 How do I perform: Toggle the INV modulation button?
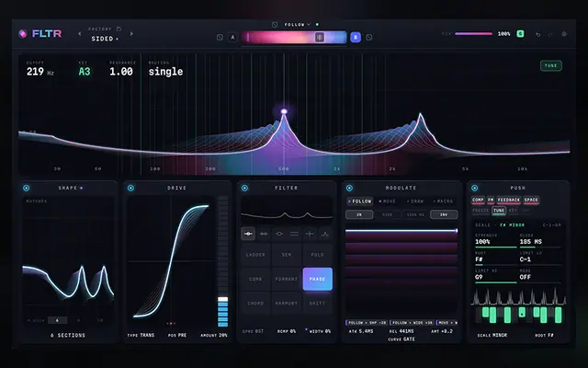coord(444,214)
